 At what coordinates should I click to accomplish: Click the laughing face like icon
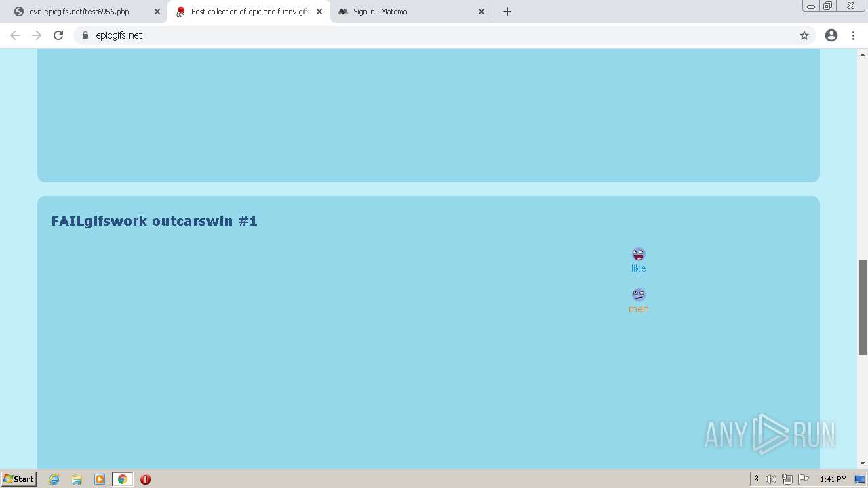pyautogui.click(x=638, y=254)
